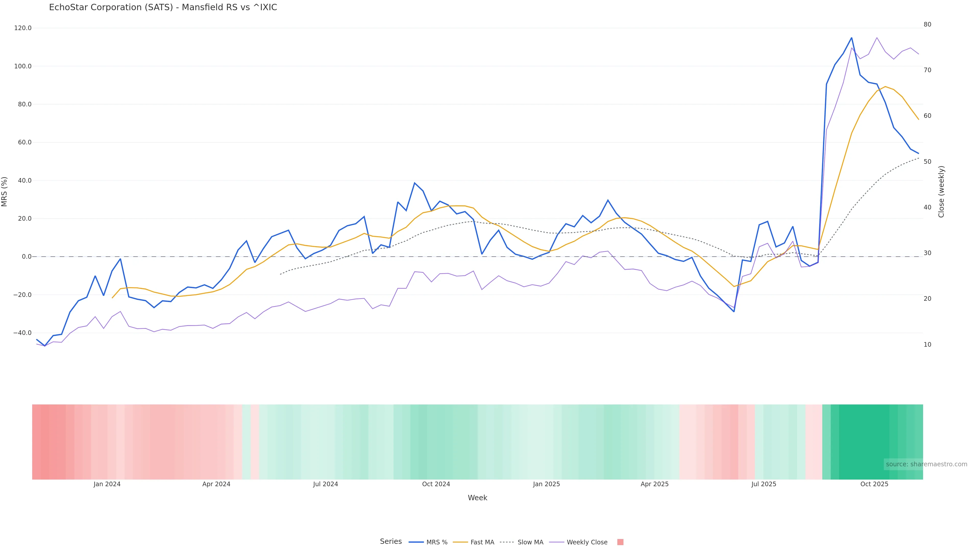Click the dashed Slow MA legend marker

[x=507, y=542]
